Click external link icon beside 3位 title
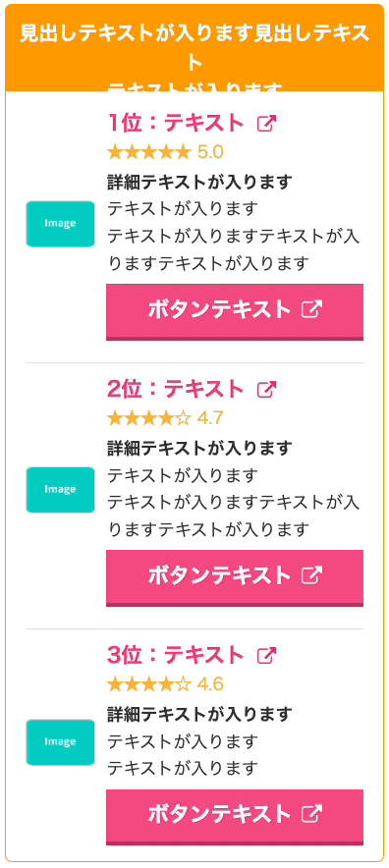 point(266,656)
